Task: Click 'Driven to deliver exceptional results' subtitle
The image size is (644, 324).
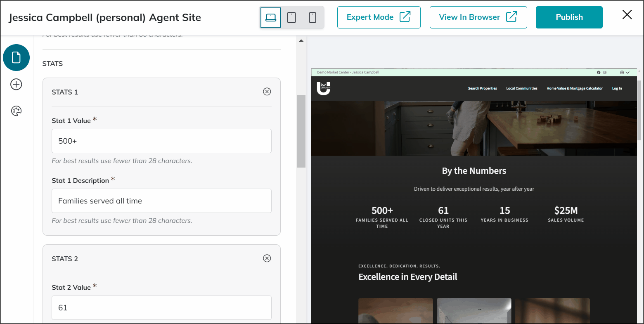Action: (474, 189)
